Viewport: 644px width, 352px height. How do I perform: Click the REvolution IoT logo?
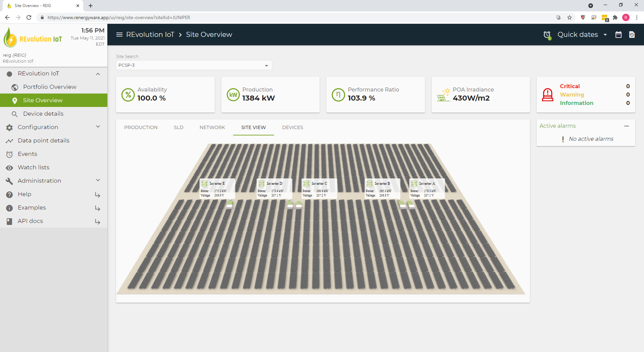tap(33, 38)
